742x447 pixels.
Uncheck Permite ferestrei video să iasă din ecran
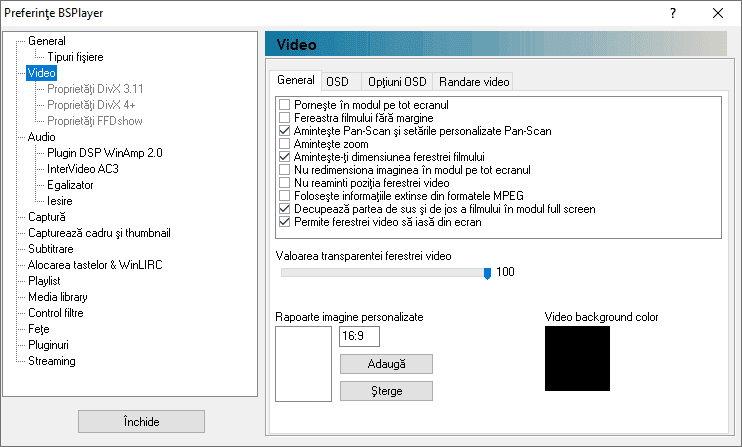[x=284, y=221]
